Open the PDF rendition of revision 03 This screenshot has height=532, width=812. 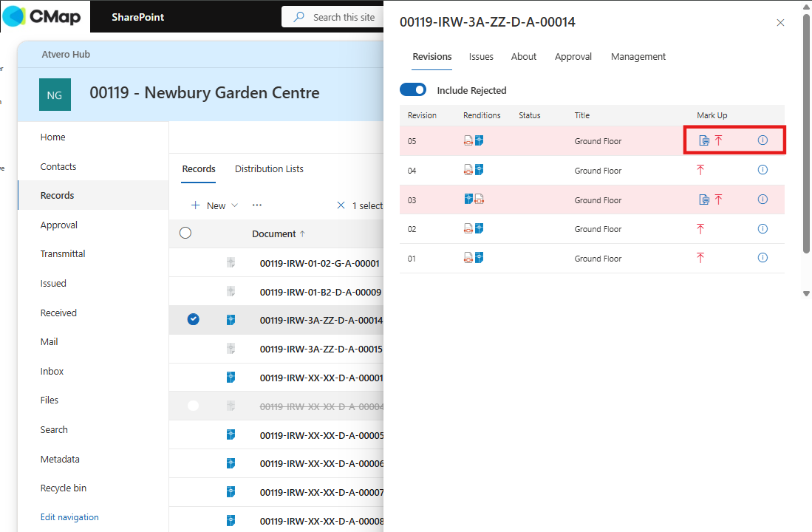point(479,199)
